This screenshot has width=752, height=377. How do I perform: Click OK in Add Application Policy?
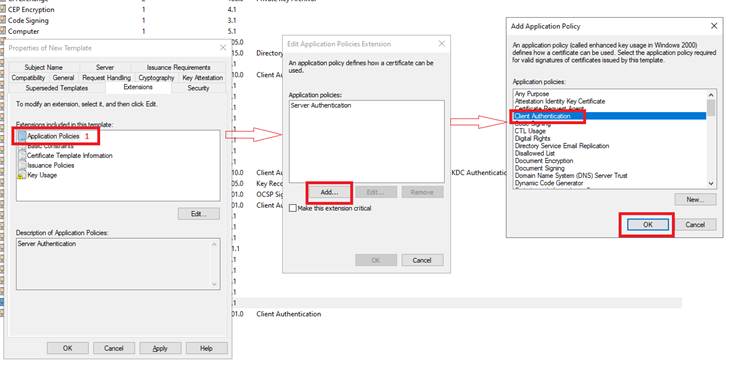point(647,224)
